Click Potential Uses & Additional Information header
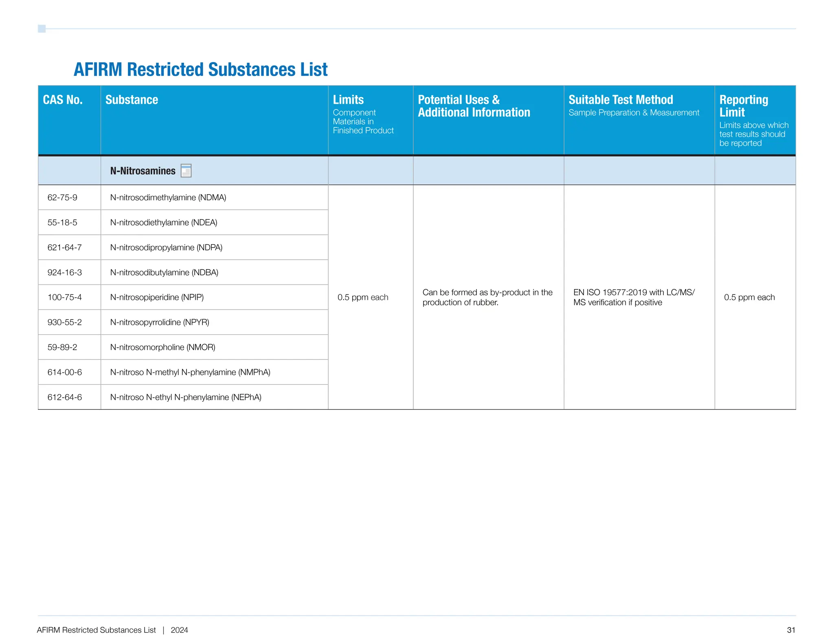The width and height of the screenshot is (834, 644). click(x=474, y=106)
